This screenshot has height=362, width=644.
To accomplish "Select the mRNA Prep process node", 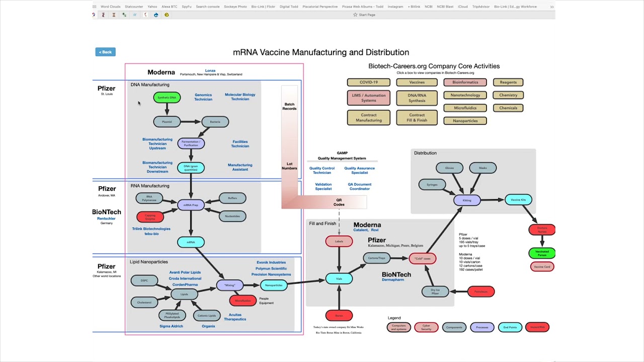I will [191, 205].
